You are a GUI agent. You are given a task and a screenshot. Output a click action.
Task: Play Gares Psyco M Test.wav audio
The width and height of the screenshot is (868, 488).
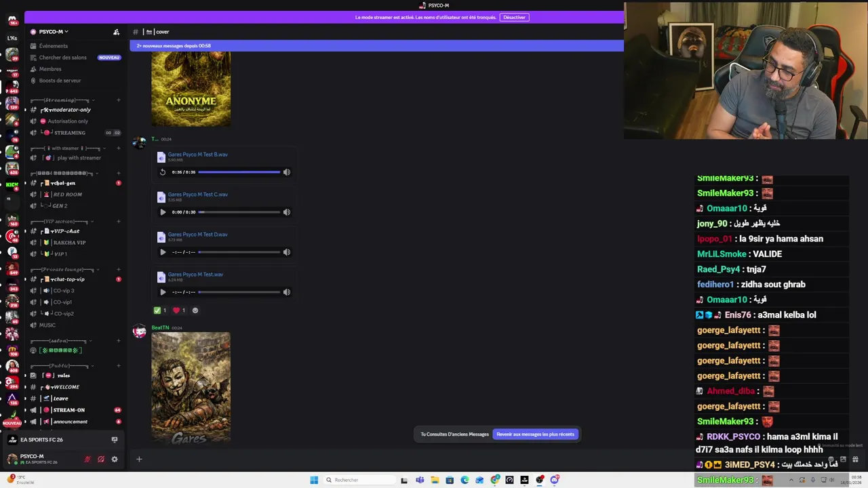(x=163, y=292)
